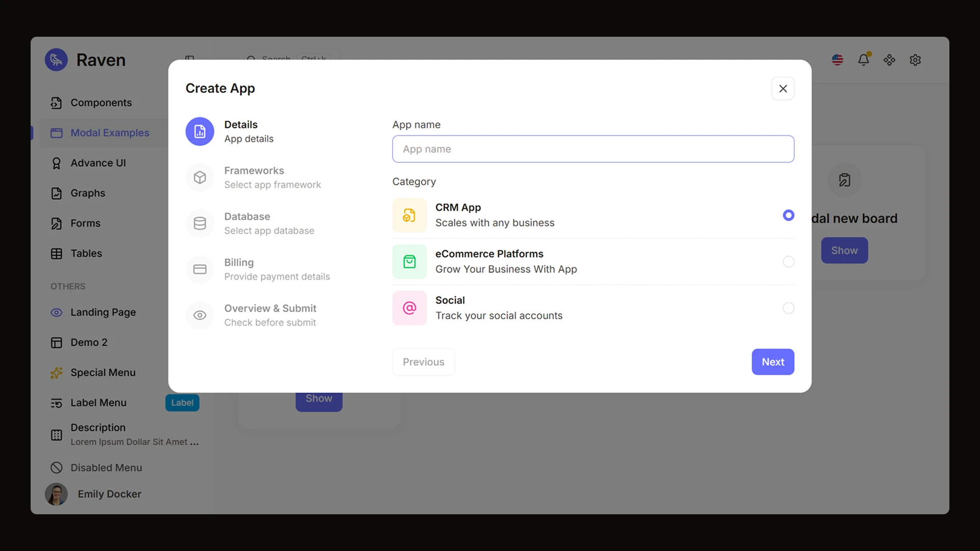Click Show on the new board card
Image resolution: width=980 pixels, height=551 pixels.
(x=844, y=251)
